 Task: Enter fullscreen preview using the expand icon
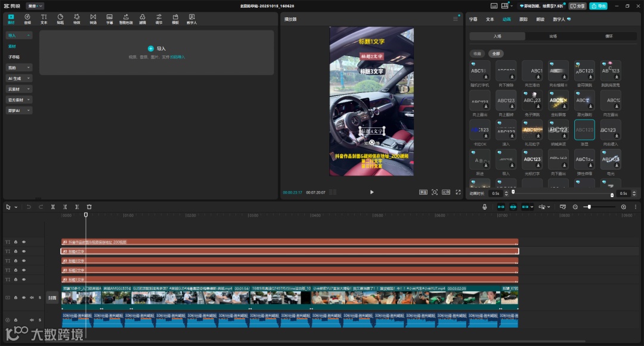coord(458,192)
